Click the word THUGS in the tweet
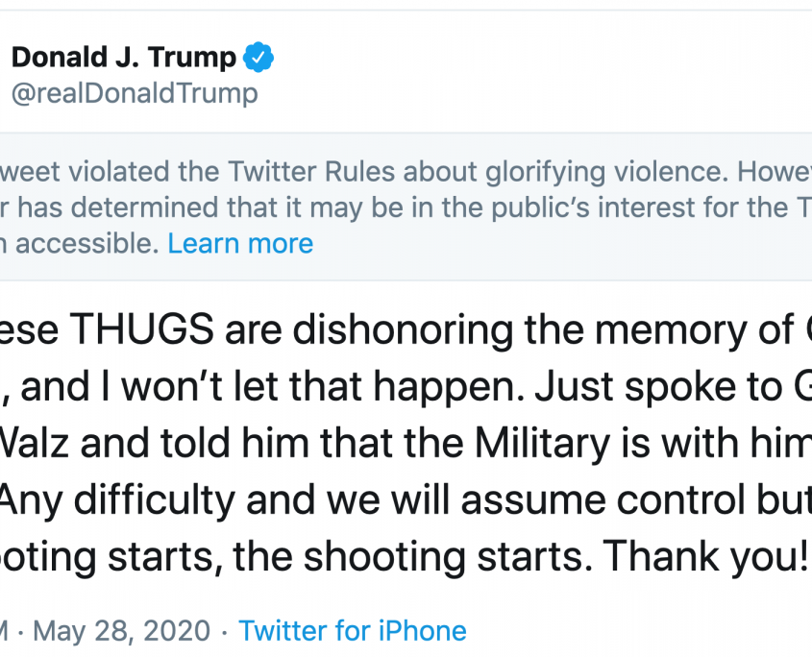Image resolution: width=812 pixels, height=657 pixels. (x=141, y=329)
